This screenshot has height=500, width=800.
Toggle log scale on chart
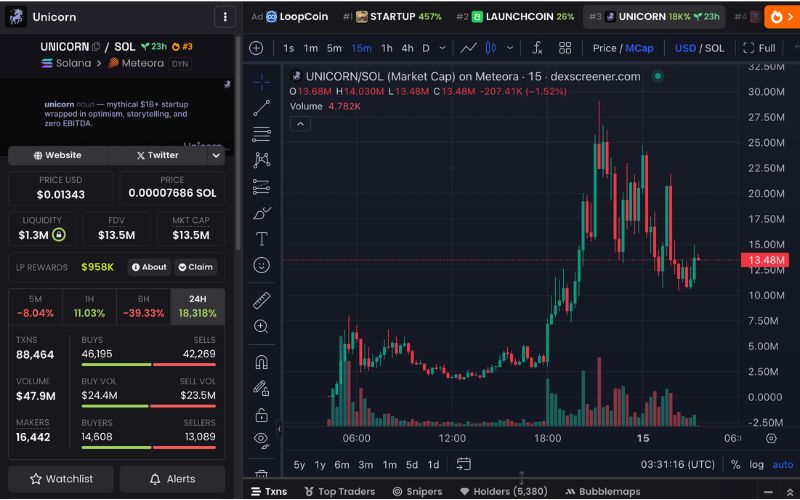click(x=757, y=465)
